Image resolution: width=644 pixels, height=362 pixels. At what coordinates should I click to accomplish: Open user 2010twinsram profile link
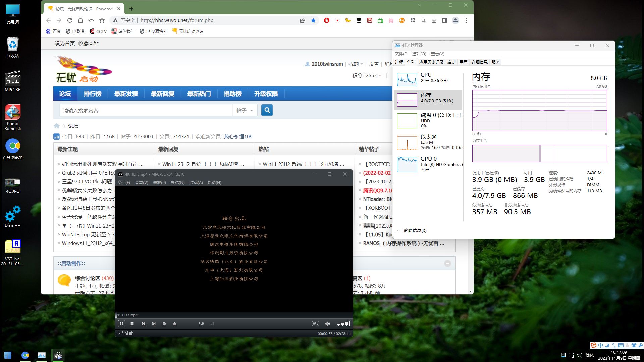[x=327, y=64]
